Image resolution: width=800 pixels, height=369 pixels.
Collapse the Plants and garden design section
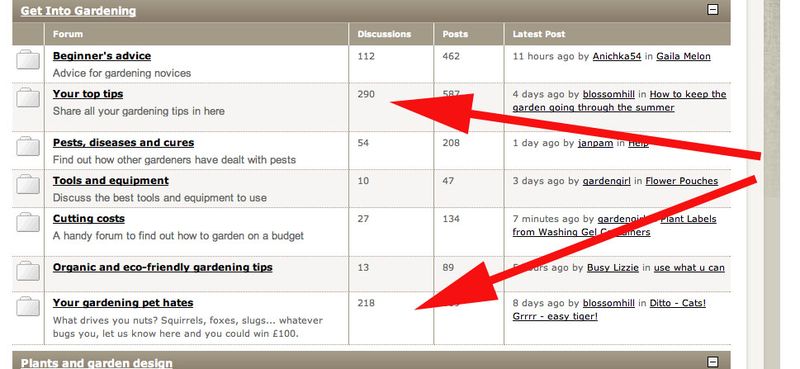[713, 362]
